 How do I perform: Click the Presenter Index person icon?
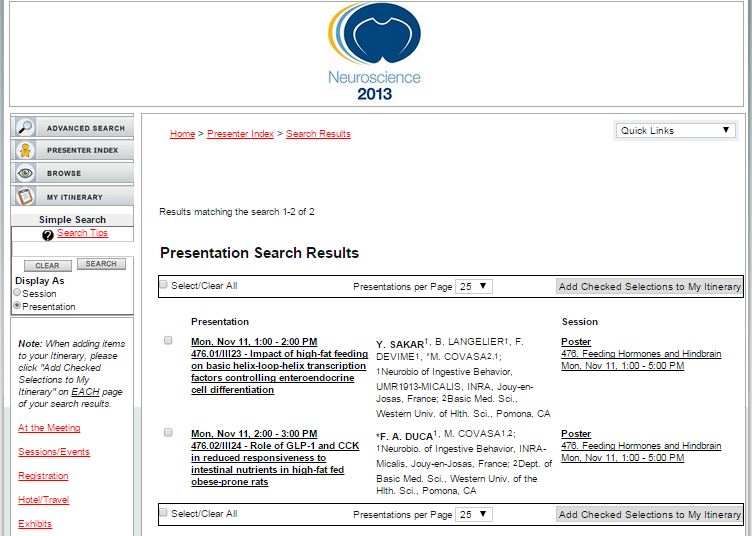click(25, 151)
